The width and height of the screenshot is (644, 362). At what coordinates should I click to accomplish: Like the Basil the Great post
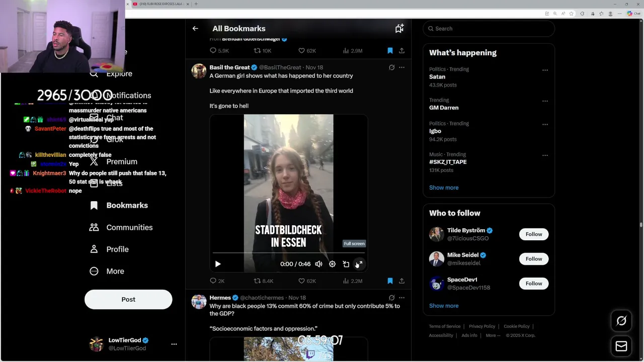tap(307, 281)
